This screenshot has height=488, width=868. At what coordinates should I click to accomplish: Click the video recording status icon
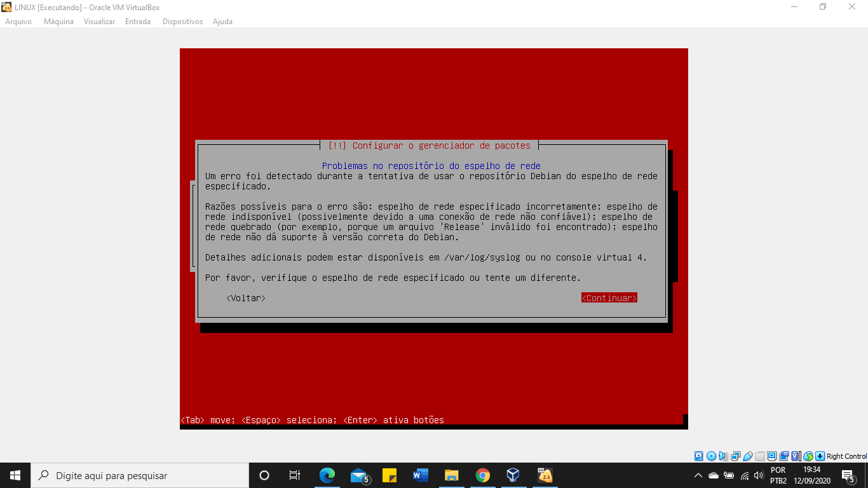point(784,456)
